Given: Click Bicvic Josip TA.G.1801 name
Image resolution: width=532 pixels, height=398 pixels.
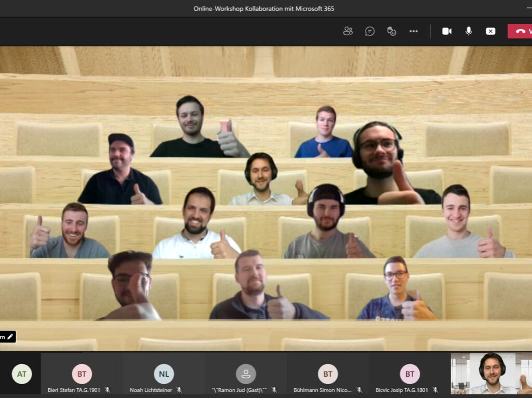Looking at the screenshot, I should 402,390.
